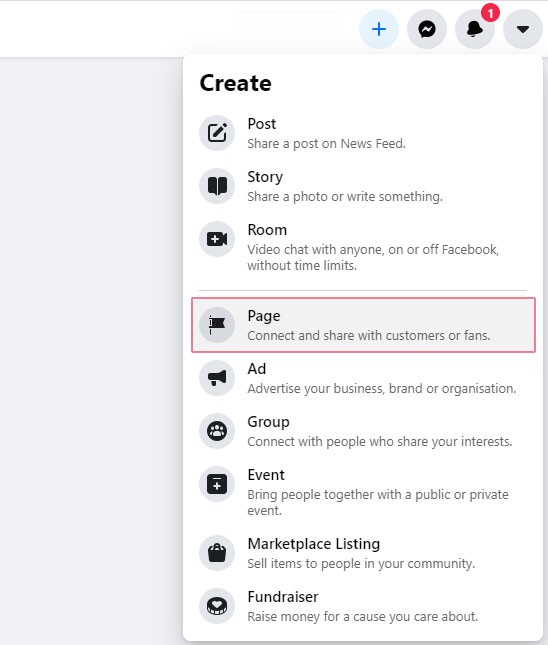Viewport: 548px width, 645px height.
Task: Choose Page from the Create menu
Action: pos(363,325)
